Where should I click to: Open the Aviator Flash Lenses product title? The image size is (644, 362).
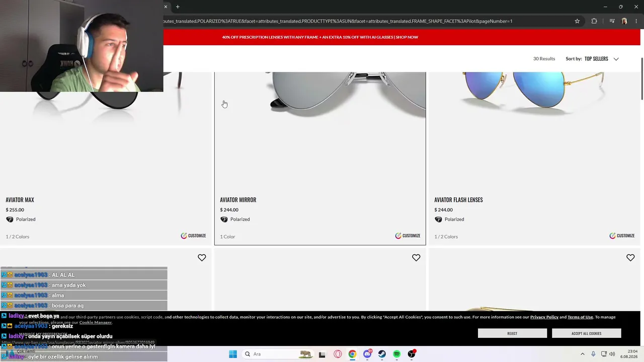pyautogui.click(x=458, y=200)
